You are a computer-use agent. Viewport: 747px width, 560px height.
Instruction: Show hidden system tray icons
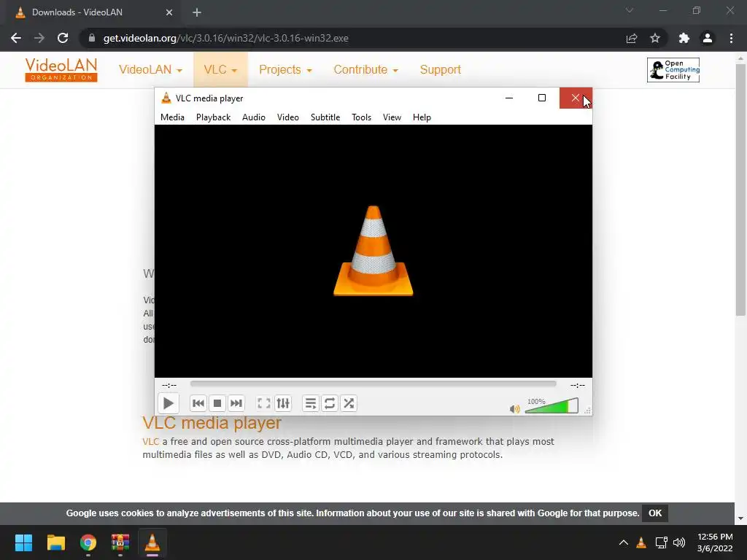(623, 542)
